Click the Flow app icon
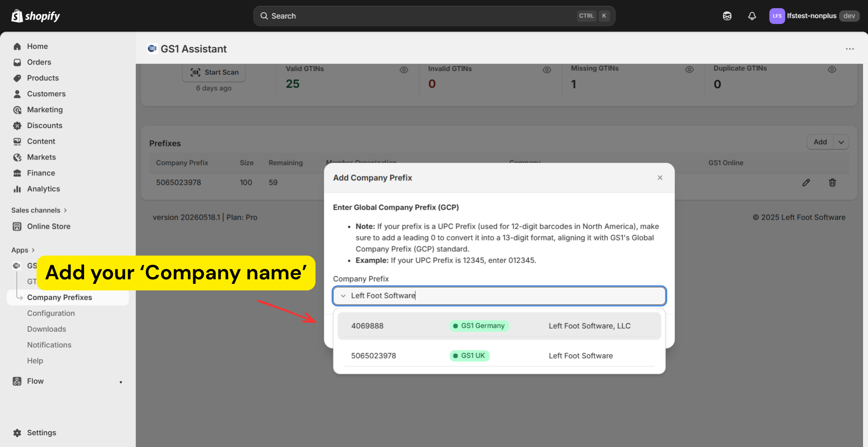 point(17,381)
